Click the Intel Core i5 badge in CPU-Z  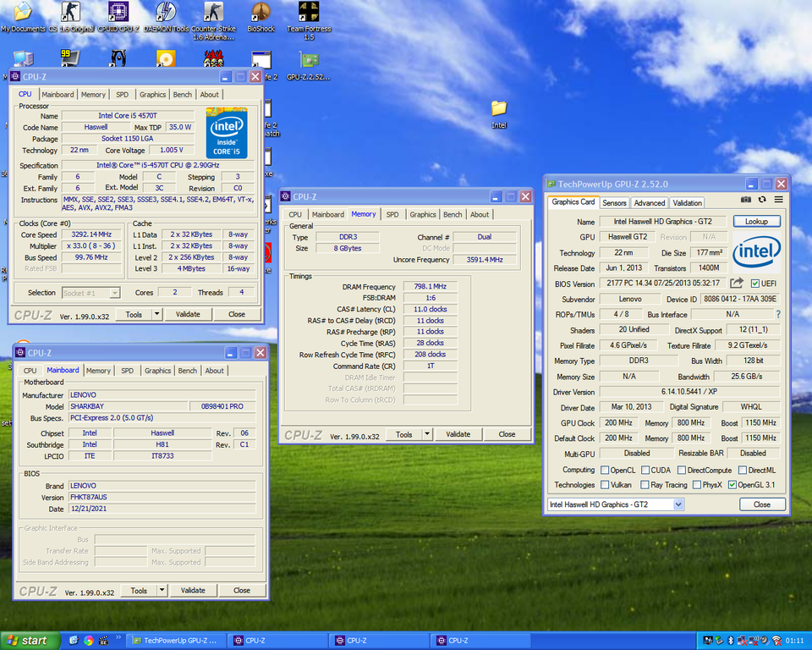click(227, 133)
